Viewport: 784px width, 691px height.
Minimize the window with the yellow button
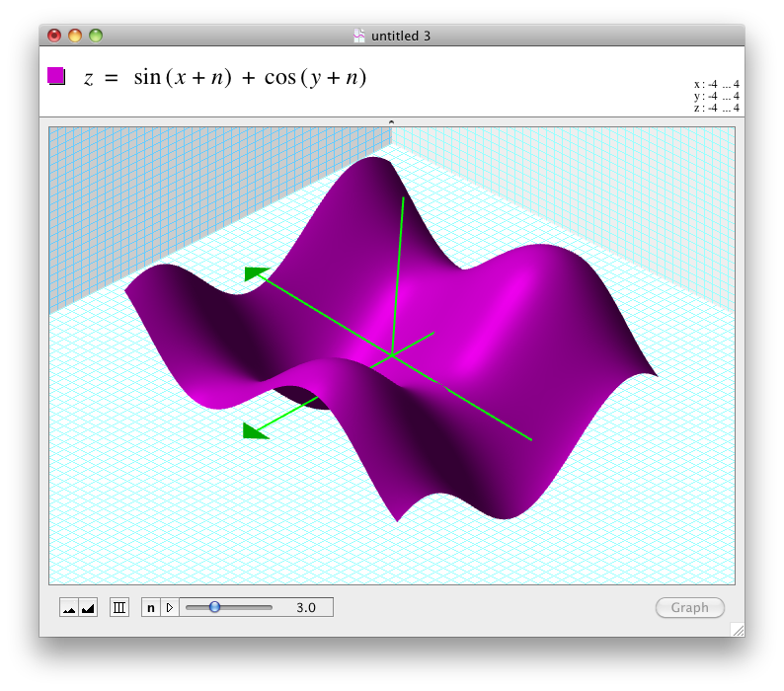point(75,36)
